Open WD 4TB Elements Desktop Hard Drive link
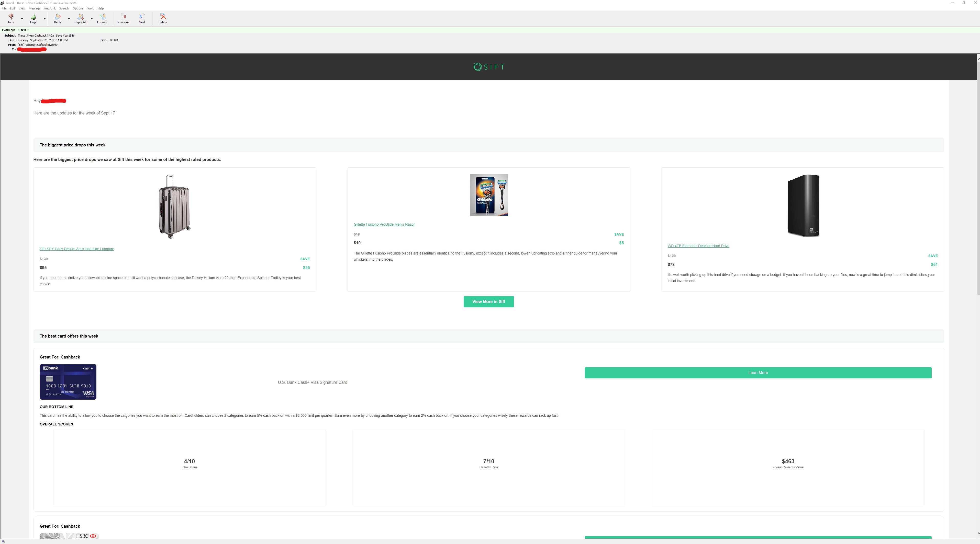The height and width of the screenshot is (544, 980). click(x=698, y=246)
